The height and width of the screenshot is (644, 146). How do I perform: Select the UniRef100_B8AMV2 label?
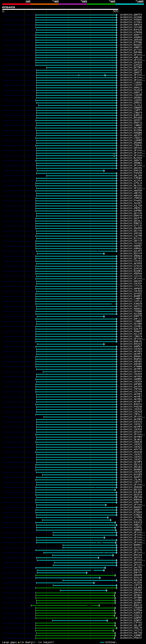coord(131,545)
